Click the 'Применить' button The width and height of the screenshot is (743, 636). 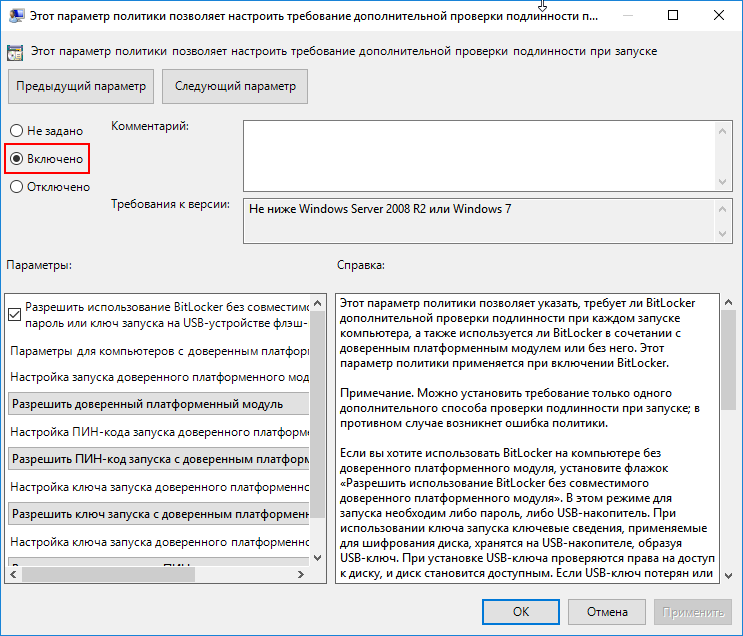[693, 612]
